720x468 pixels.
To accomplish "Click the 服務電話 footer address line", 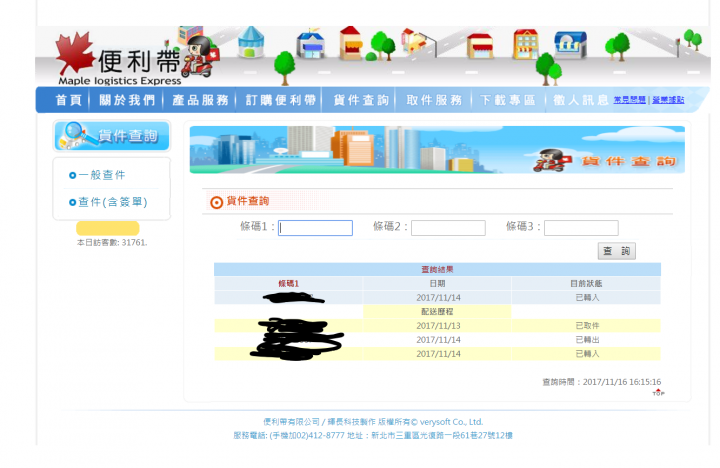I will 373,435.
